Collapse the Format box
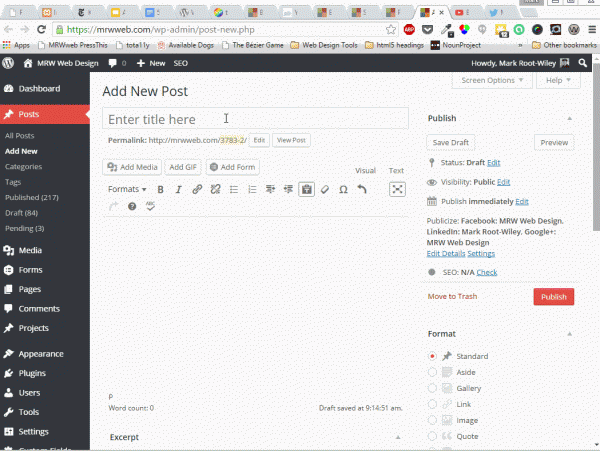This screenshot has width=600, height=451. (569, 334)
